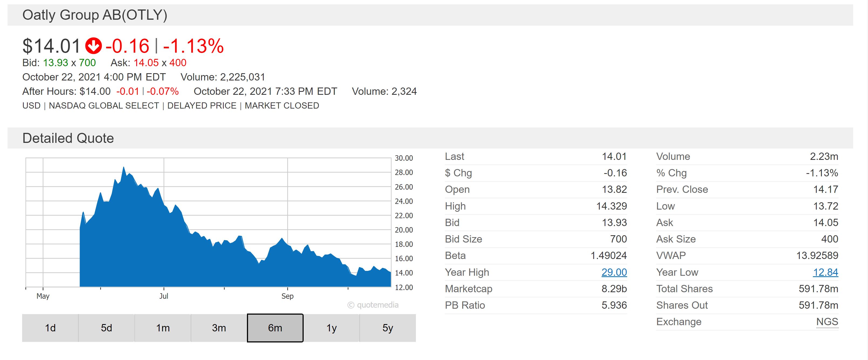The height and width of the screenshot is (360, 868).
Task: Select the 1m chart range
Action: 163,328
